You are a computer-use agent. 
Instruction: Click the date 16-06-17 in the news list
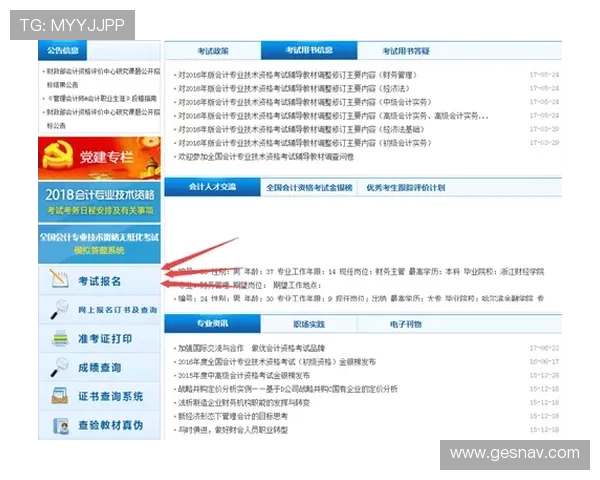544,362
